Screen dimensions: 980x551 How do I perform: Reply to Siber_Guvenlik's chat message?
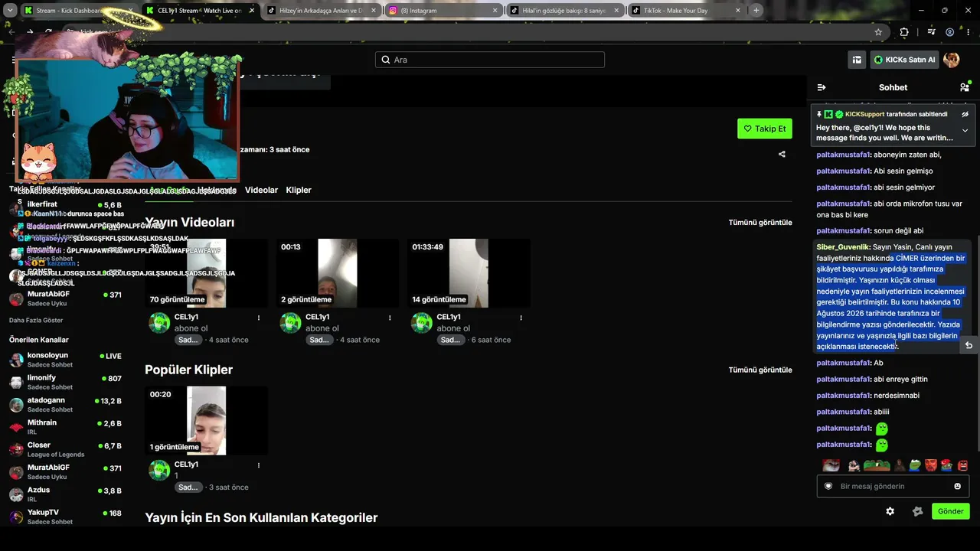pyautogui.click(x=969, y=345)
